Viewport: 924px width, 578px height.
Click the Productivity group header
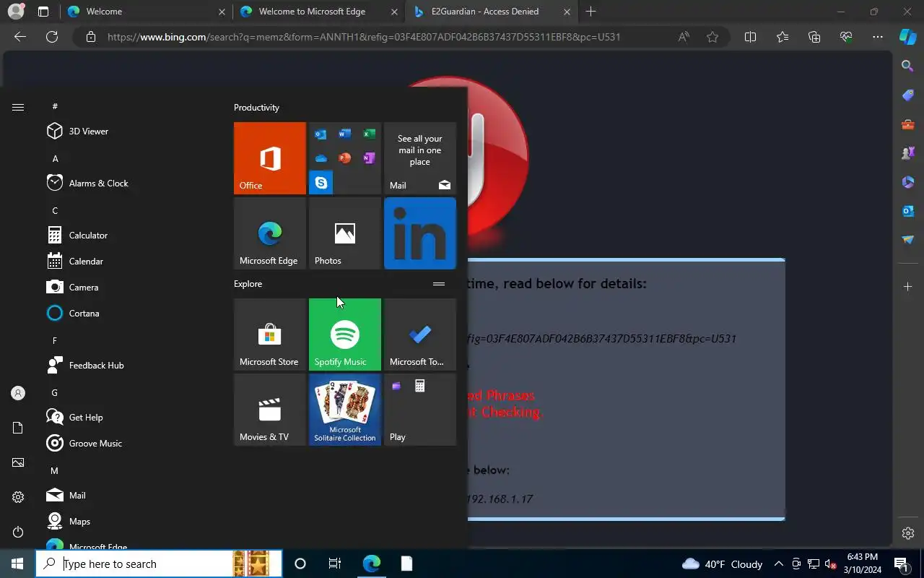coord(256,108)
